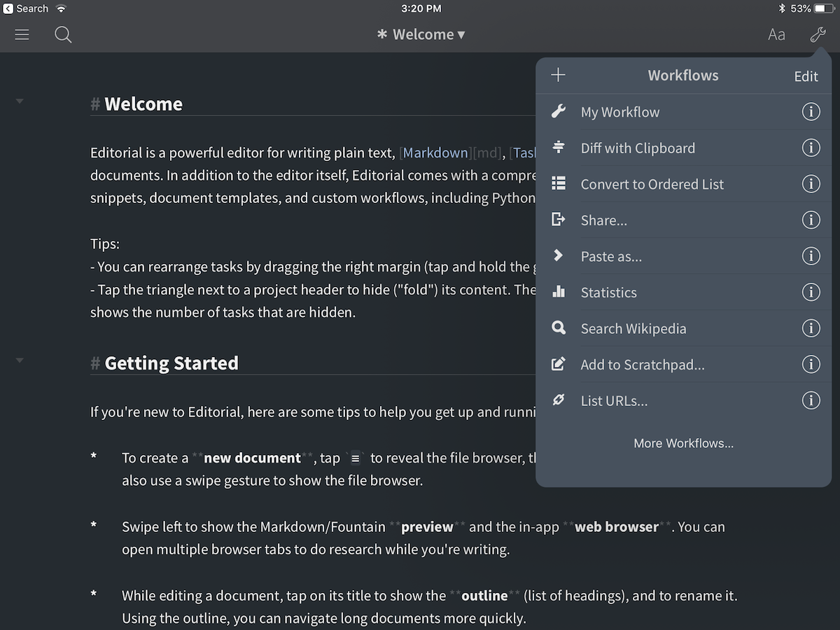Screen dimensions: 840x630
Task: Click the bold 'web browser' text
Action: pyautogui.click(x=617, y=526)
